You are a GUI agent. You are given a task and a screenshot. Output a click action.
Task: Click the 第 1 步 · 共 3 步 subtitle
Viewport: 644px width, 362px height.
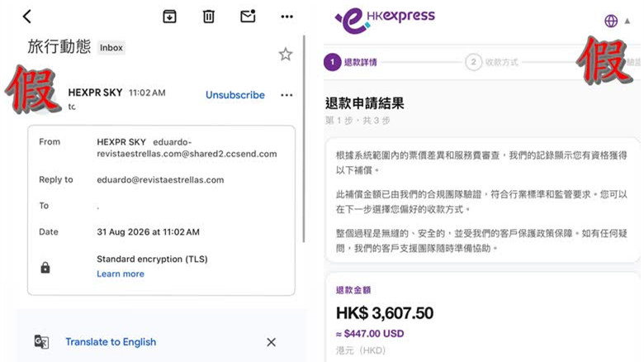[358, 121]
